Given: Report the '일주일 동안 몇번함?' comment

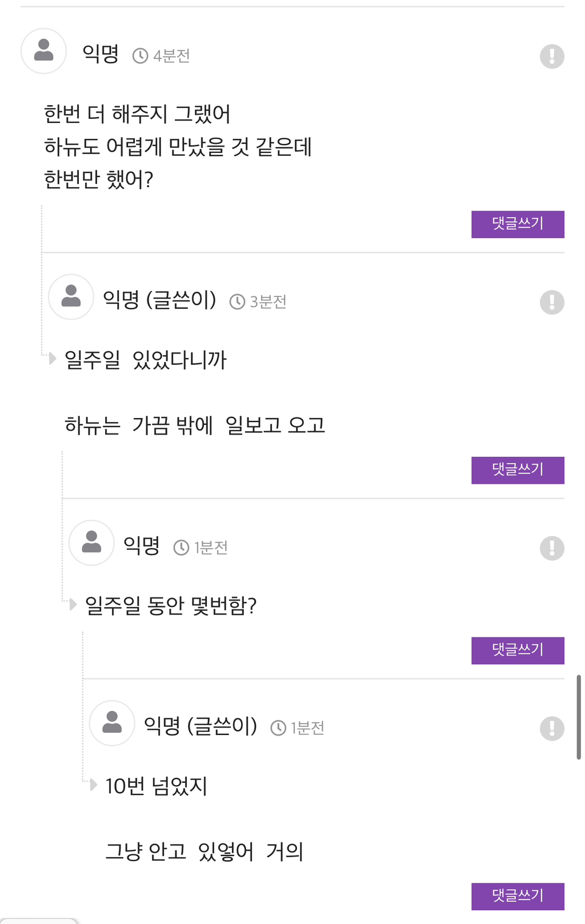Looking at the screenshot, I should [551, 548].
